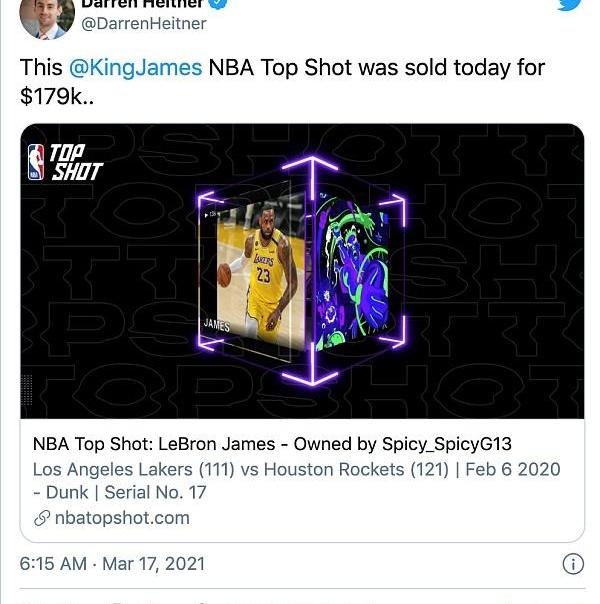Viewport: 600px width, 604px height.
Task: Click the NBA Top Shot logo
Action: click(66, 162)
